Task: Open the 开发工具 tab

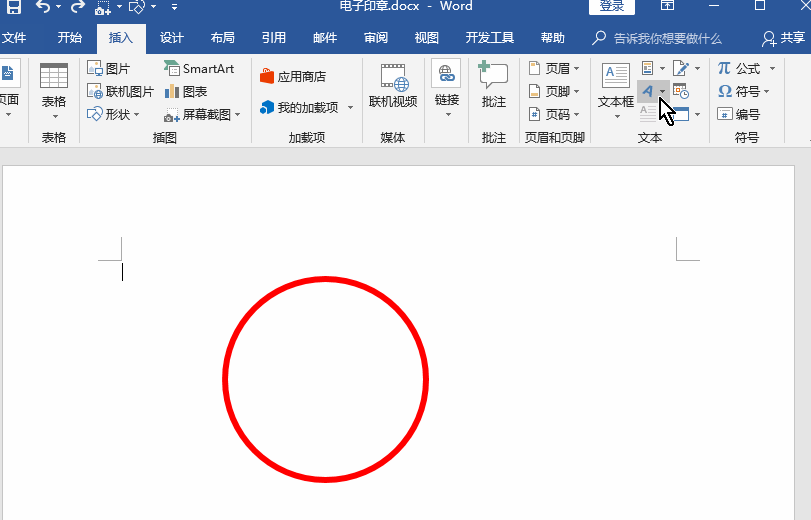Action: pos(489,38)
